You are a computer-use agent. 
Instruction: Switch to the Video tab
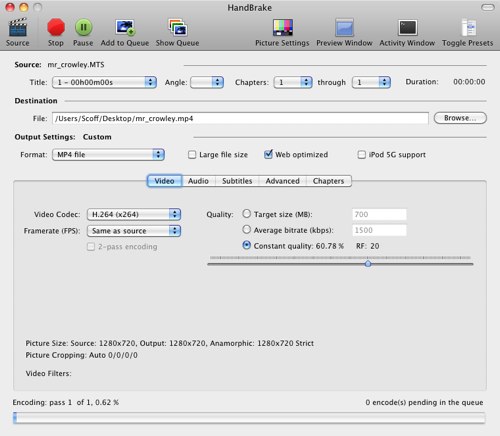(164, 181)
